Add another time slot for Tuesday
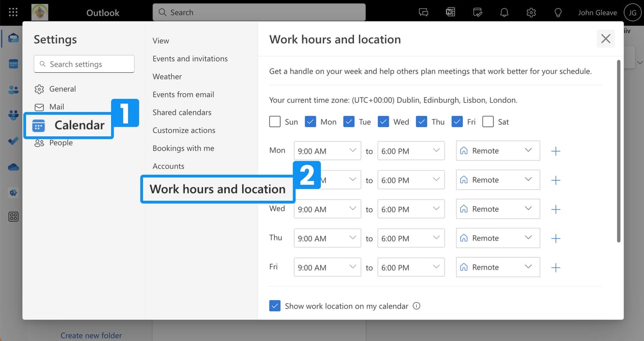This screenshot has height=341, width=644. (x=556, y=180)
